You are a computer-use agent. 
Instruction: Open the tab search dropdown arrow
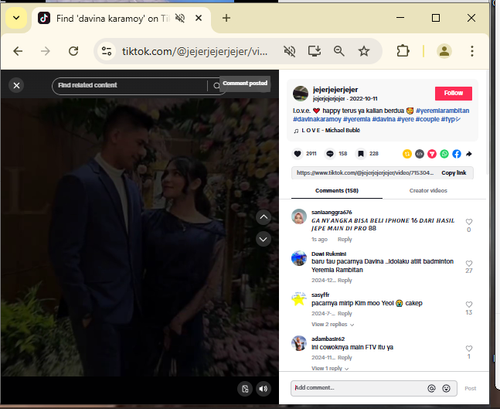tap(16, 18)
